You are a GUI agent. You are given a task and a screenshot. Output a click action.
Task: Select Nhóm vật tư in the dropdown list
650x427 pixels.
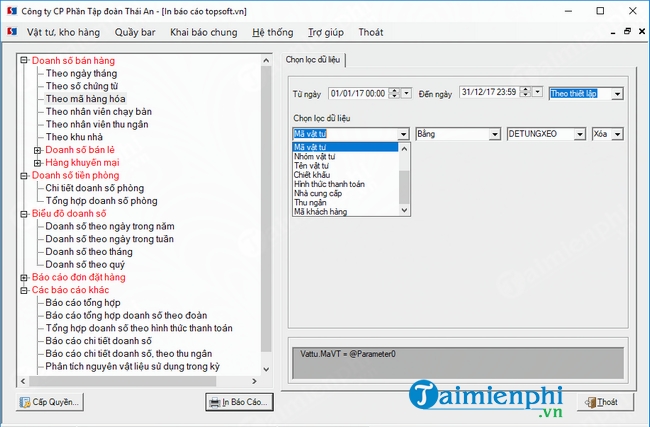coord(315,157)
